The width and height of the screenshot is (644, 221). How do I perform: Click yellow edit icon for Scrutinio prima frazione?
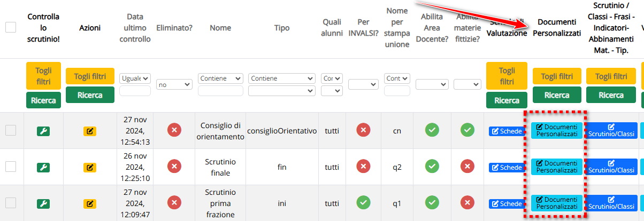90,203
